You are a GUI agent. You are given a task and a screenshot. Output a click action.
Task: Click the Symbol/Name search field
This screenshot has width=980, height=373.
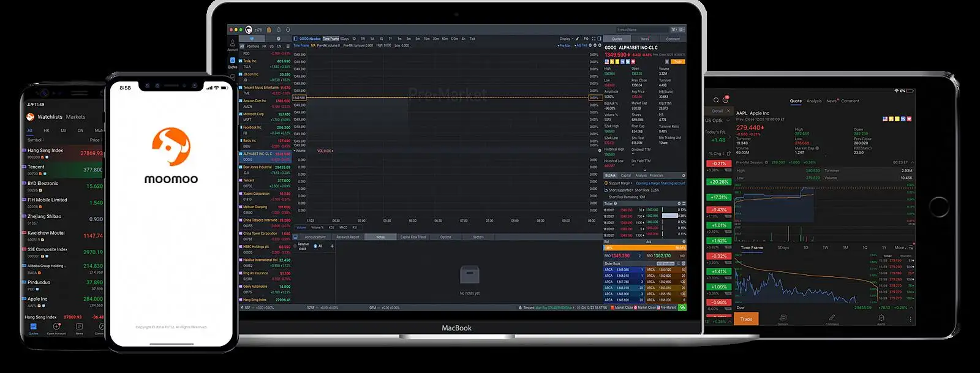(x=641, y=29)
